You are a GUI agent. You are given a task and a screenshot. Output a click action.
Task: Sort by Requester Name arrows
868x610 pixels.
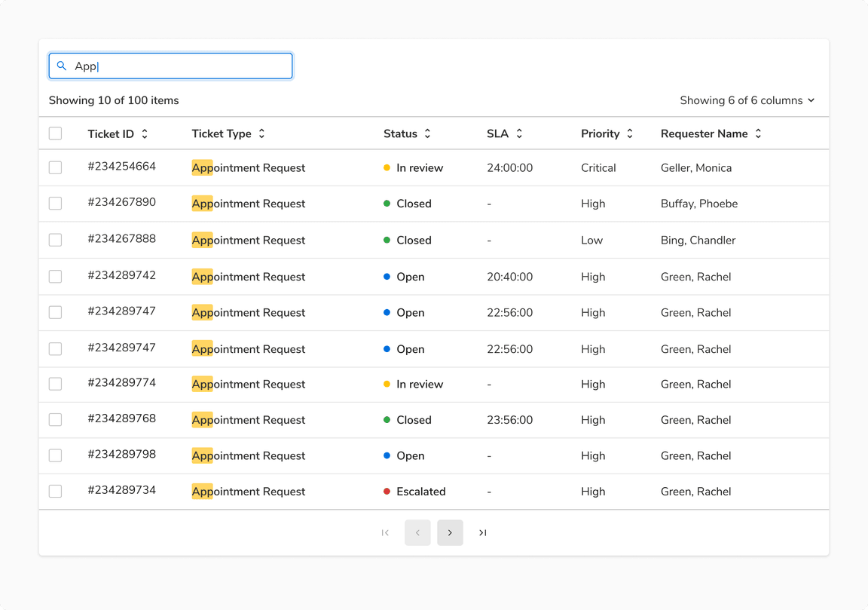pos(759,133)
